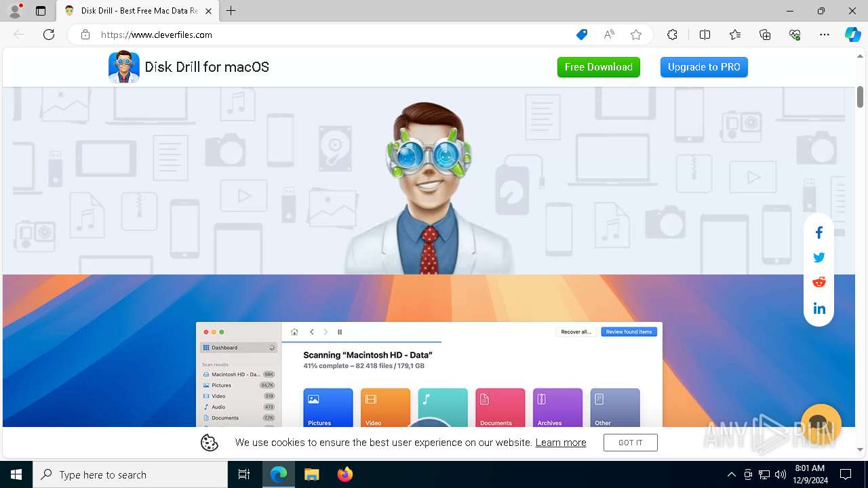Screen dimensions: 868x488
Task: Open Task View in taskbar
Action: [244, 474]
